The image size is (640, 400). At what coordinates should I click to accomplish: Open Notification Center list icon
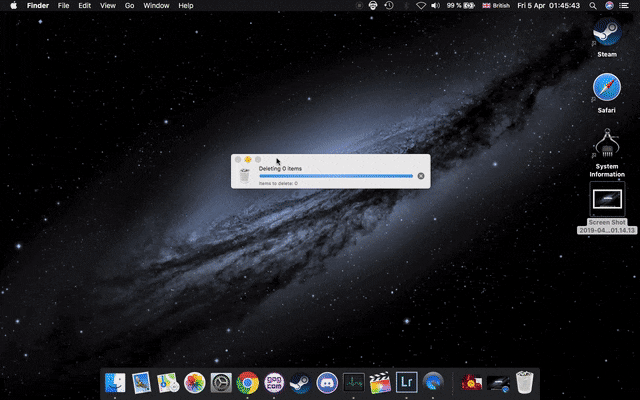624,6
